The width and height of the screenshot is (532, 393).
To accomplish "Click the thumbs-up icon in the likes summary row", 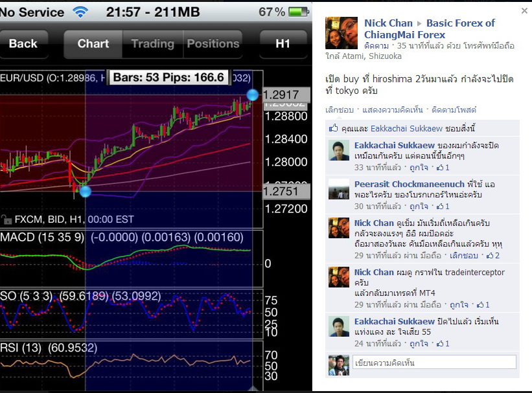I will click(x=334, y=128).
